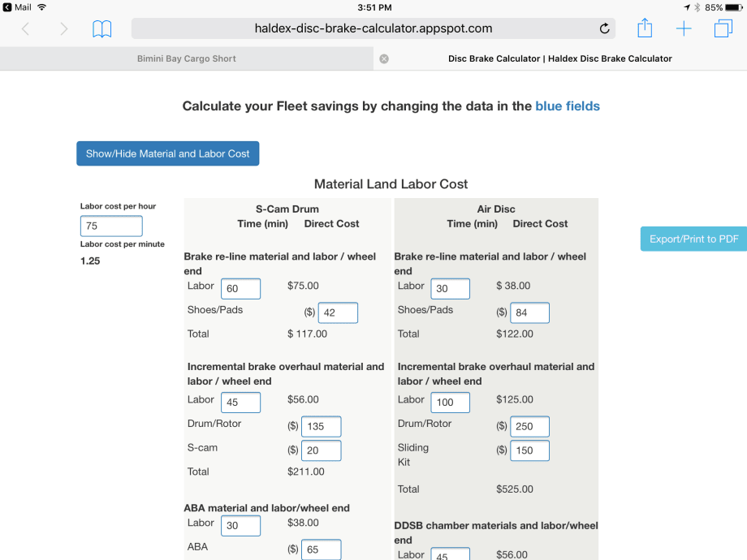
Task: Select the Disc Brake Calculator tab
Action: (559, 58)
